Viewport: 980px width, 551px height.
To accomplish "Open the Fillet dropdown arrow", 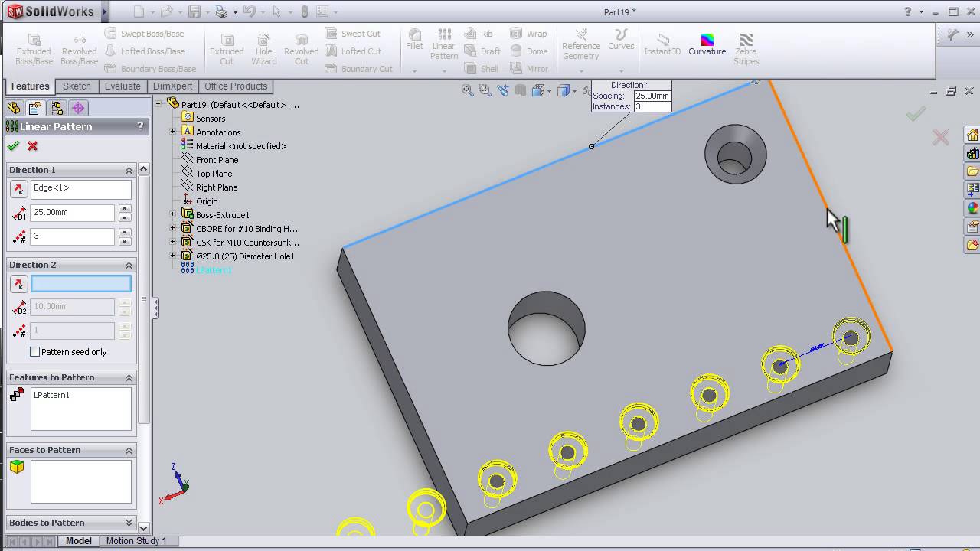I will (414, 70).
